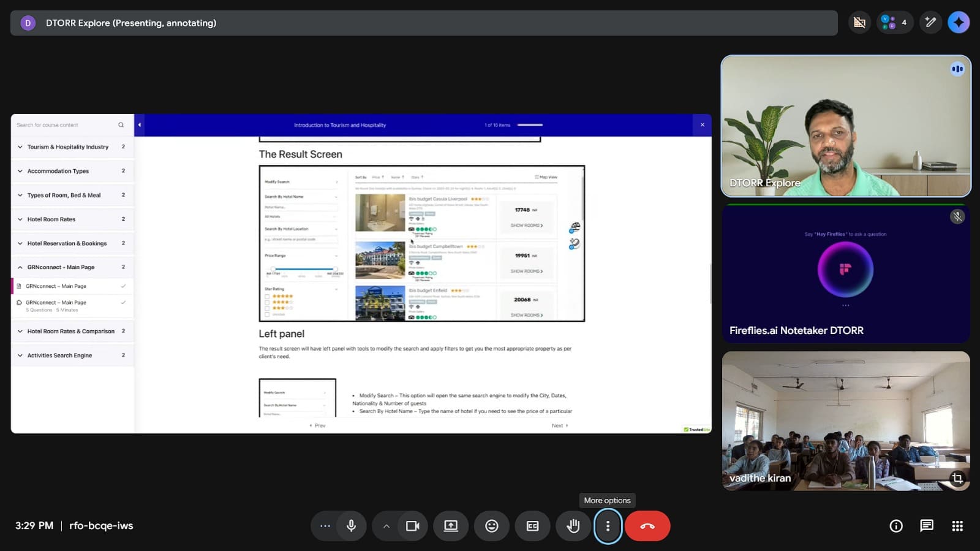The width and height of the screenshot is (980, 551).
Task: Select the GRNconnect - Main Page quiz item
Action: [x=56, y=303]
